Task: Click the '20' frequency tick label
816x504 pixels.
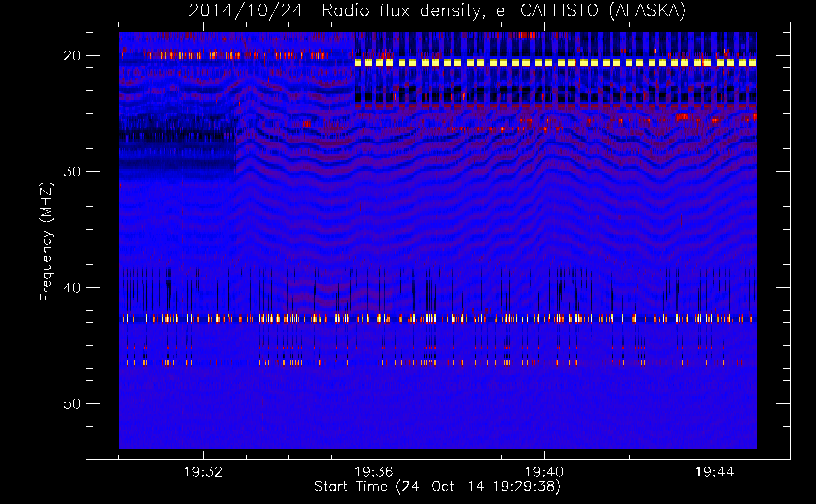Action: 72,56
